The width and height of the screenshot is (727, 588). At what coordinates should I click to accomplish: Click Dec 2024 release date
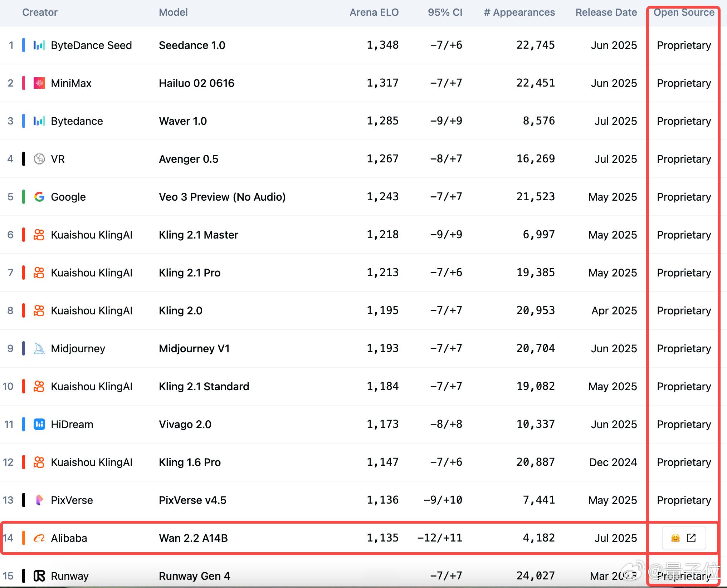[613, 462]
